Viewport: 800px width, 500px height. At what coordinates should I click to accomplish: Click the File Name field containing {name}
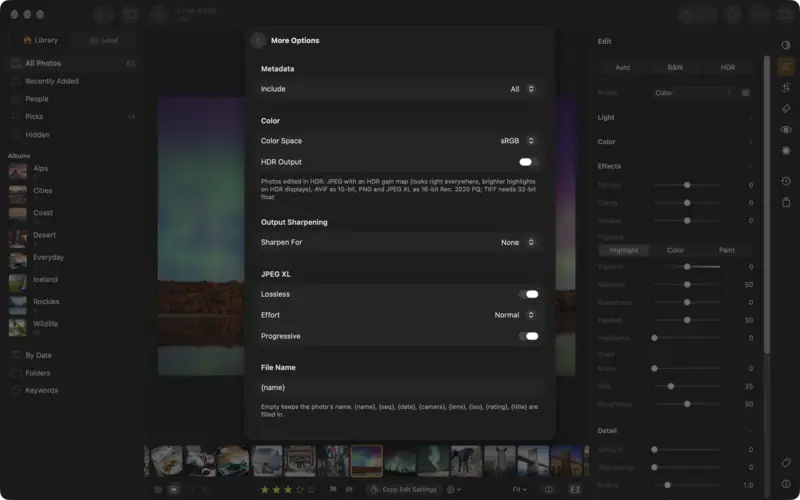point(399,388)
